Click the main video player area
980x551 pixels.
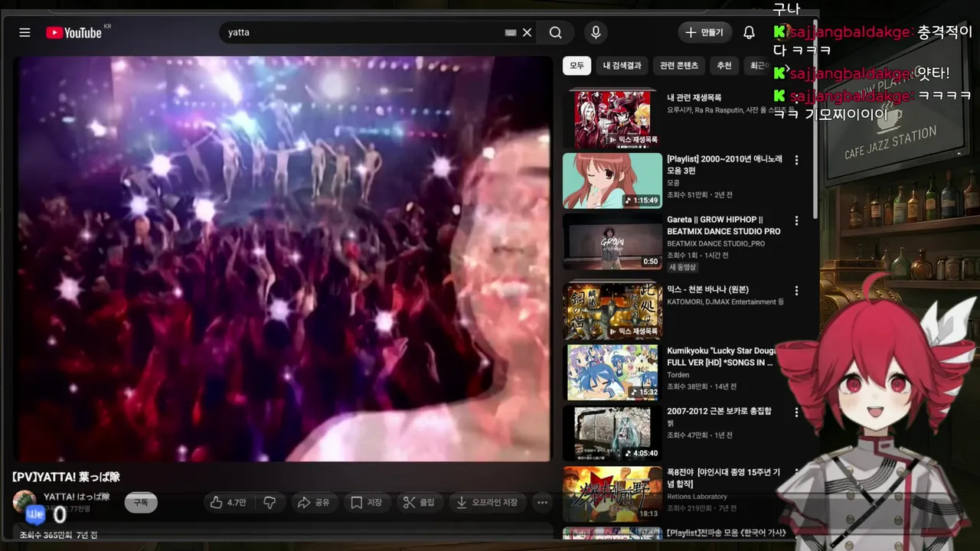[x=283, y=259]
